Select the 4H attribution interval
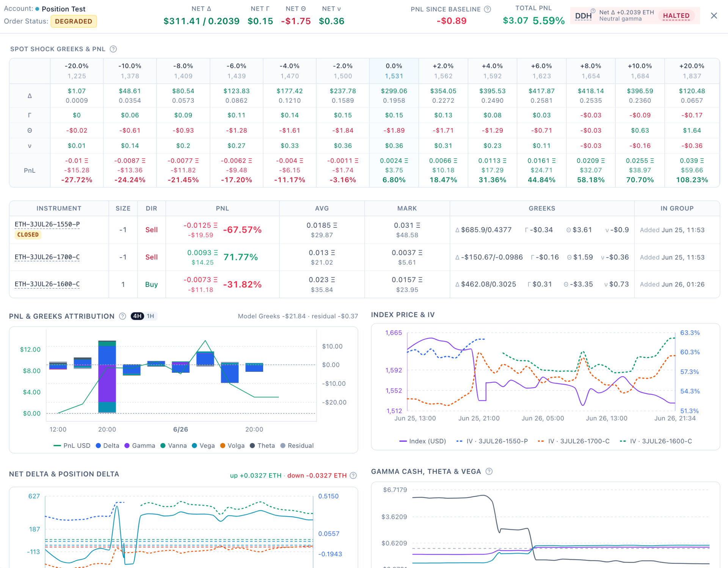This screenshot has height=568, width=728. [x=137, y=316]
